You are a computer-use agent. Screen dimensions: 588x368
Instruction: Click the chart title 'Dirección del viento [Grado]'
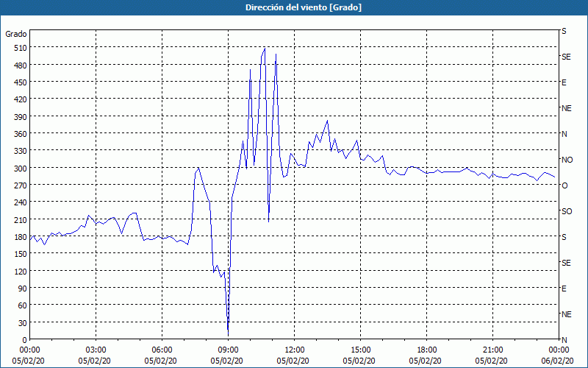[304, 7]
